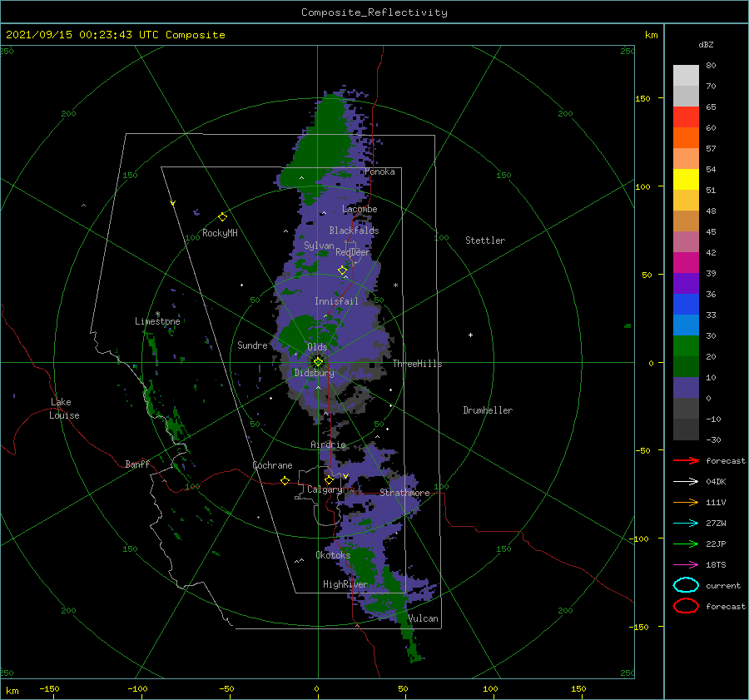
Task: Click the cyan current ellipse icon
Action: pos(686,585)
